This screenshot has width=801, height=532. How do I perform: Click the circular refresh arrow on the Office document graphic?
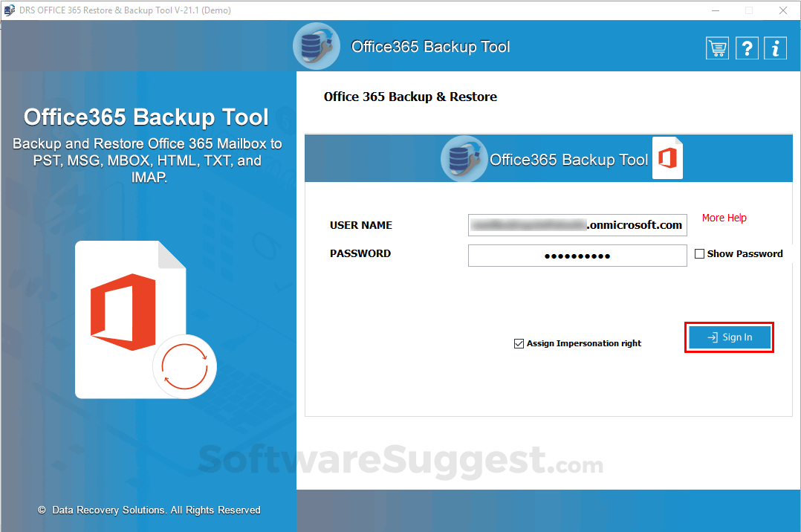pyautogui.click(x=184, y=366)
